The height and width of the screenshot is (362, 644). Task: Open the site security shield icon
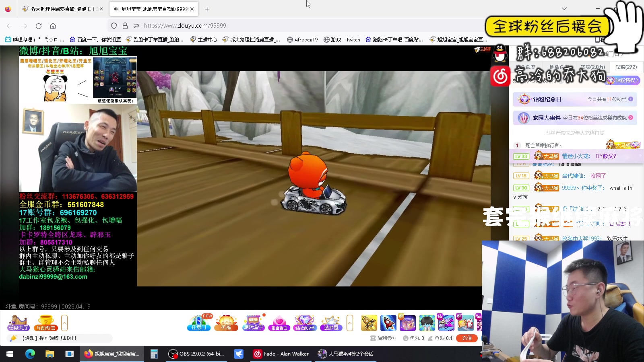pyautogui.click(x=114, y=26)
